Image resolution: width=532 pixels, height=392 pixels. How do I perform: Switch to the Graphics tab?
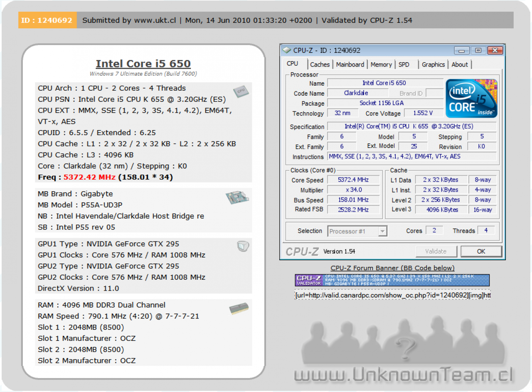tap(433, 64)
